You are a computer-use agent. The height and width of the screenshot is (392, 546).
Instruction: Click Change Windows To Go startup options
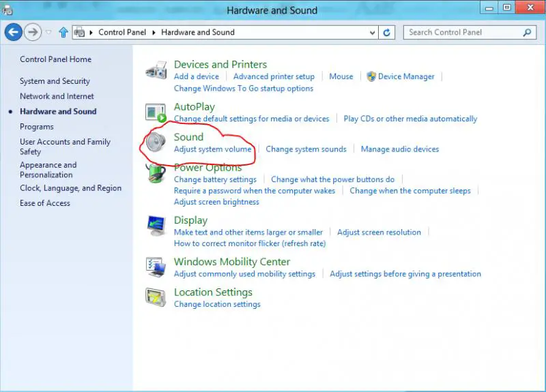pyautogui.click(x=244, y=89)
